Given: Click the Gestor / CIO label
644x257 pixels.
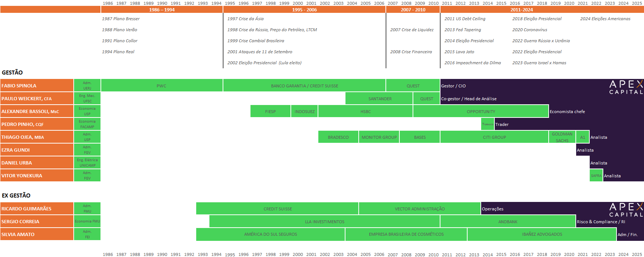Looking at the screenshot, I should (x=453, y=86).
